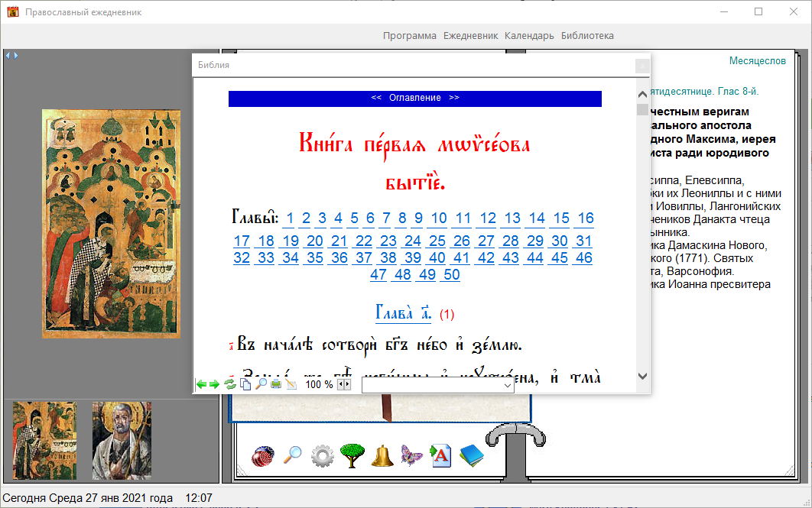Image resolution: width=812 pixels, height=508 pixels.
Task: Click the Easter eggs icon
Action: tap(263, 456)
